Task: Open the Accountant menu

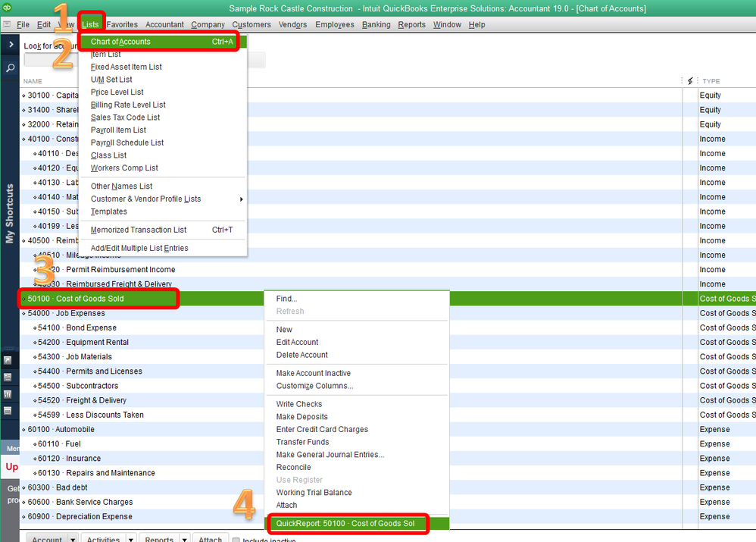Action: (x=164, y=24)
